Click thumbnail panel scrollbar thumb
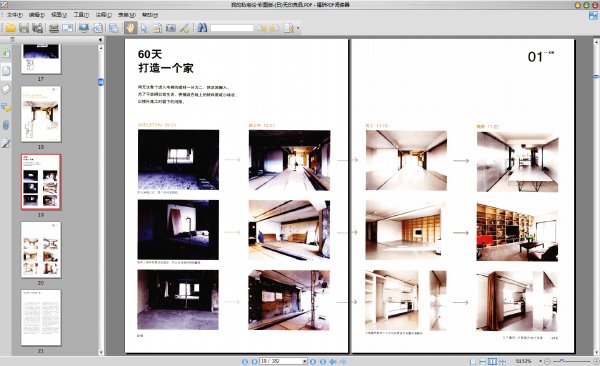600x366 pixels. [101, 82]
